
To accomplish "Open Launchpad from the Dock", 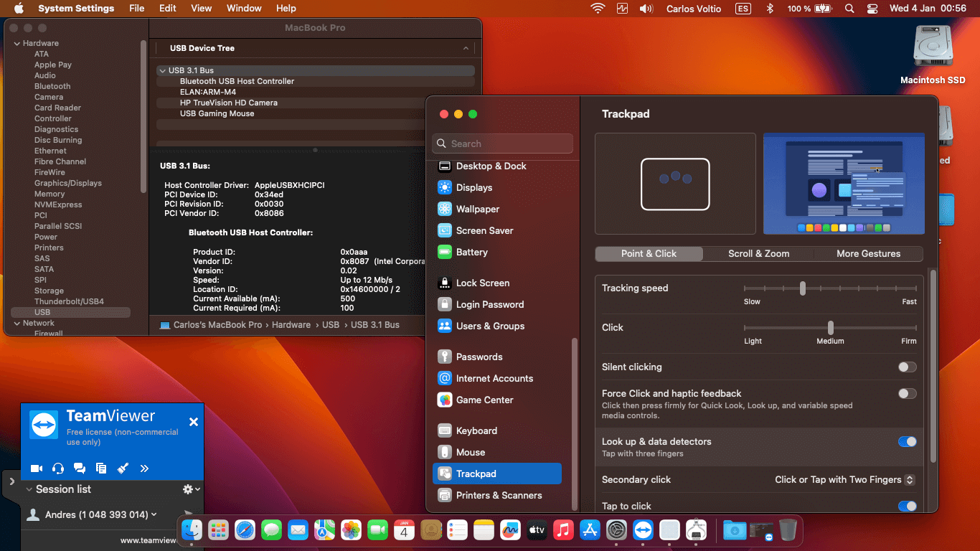I will 218,530.
